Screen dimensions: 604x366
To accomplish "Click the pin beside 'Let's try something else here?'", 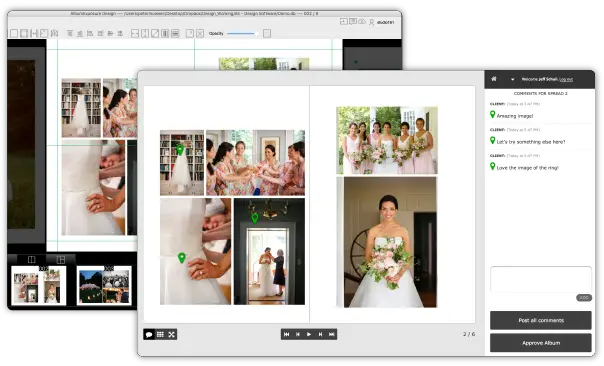I will [x=492, y=140].
